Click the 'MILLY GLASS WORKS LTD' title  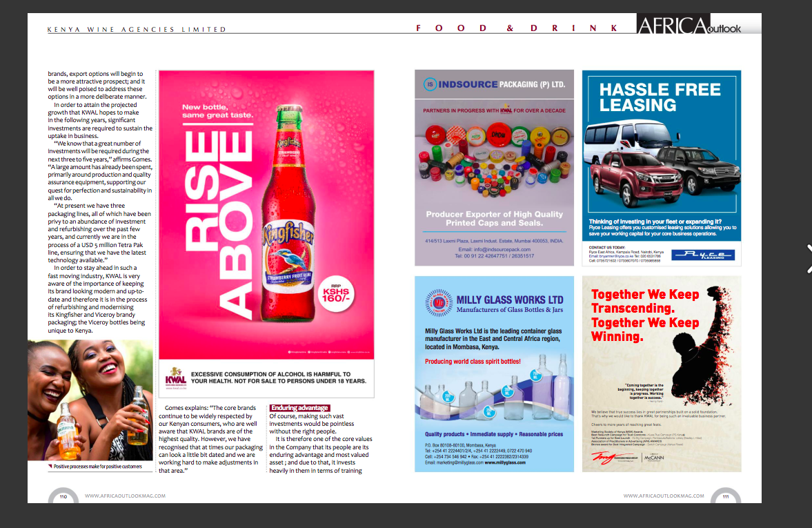point(510,300)
